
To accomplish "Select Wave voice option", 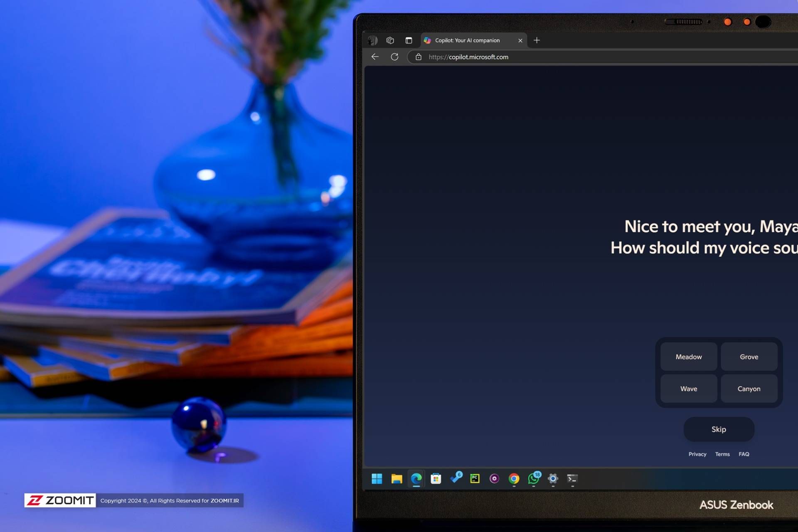I will (x=688, y=388).
